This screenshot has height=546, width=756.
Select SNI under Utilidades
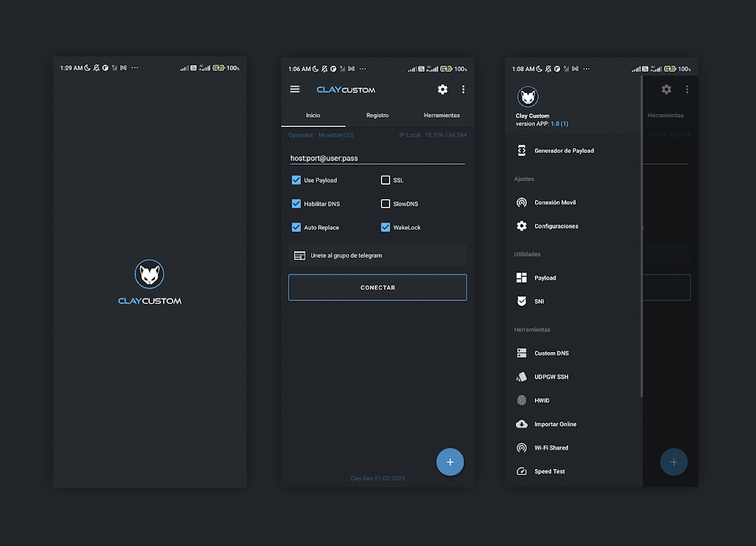pos(574,301)
